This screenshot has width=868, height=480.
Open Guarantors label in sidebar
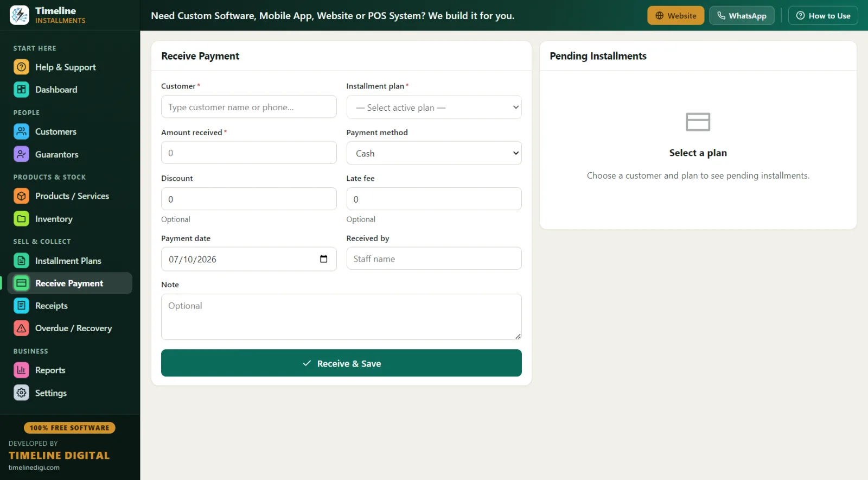[x=57, y=154]
